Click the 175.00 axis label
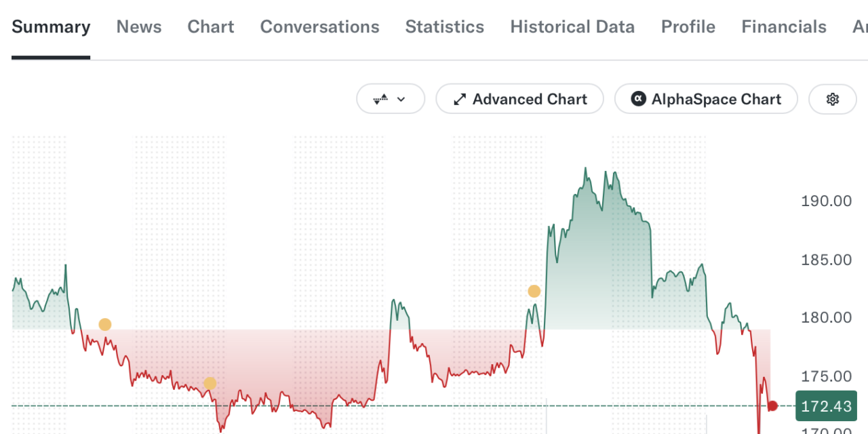Image resolution: width=868 pixels, height=434 pixels. [827, 376]
